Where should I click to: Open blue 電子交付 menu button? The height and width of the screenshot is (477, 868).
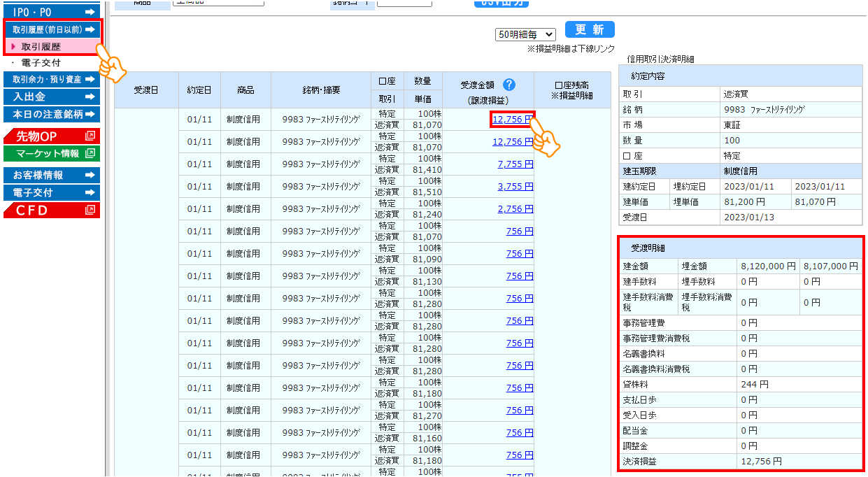point(52,192)
